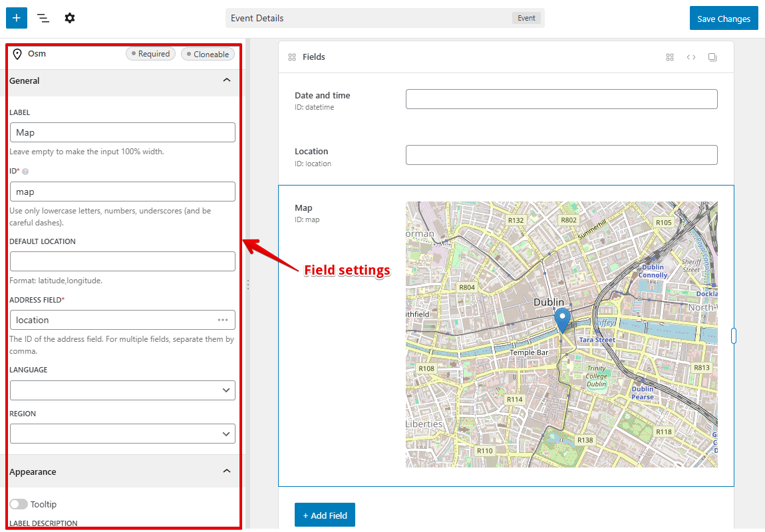Click the Date and time input box

point(561,99)
